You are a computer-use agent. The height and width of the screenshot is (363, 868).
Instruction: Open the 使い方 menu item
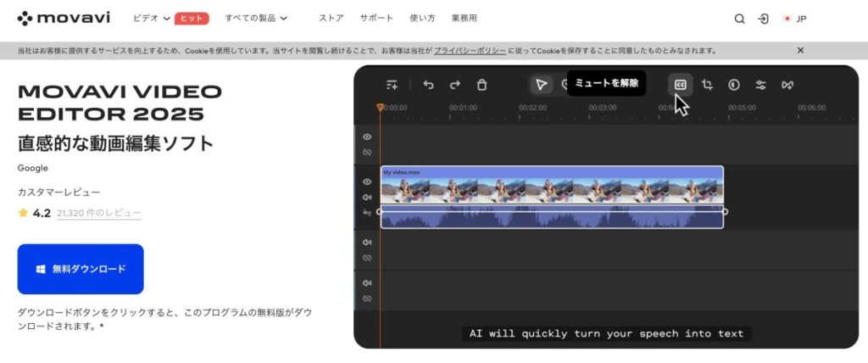pyautogui.click(x=422, y=19)
